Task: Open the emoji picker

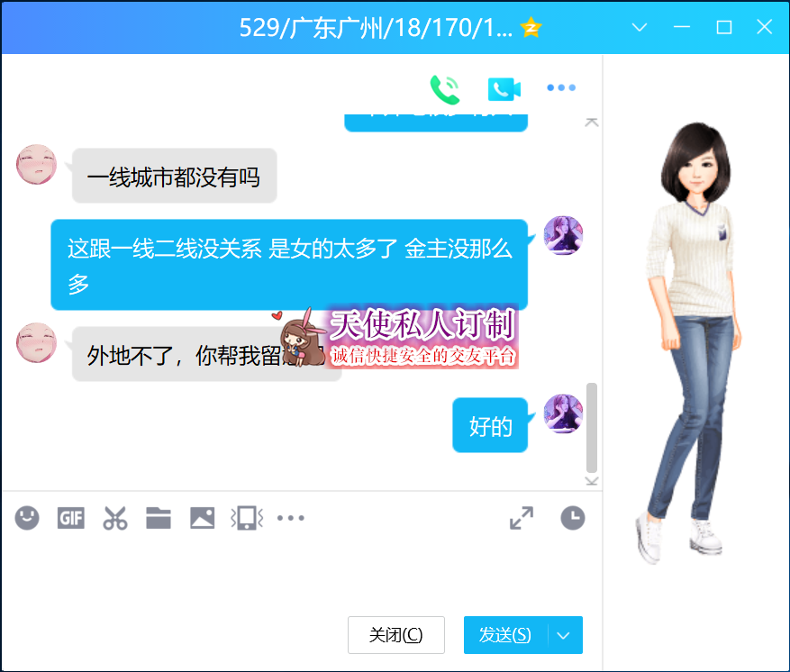Action: point(27,518)
